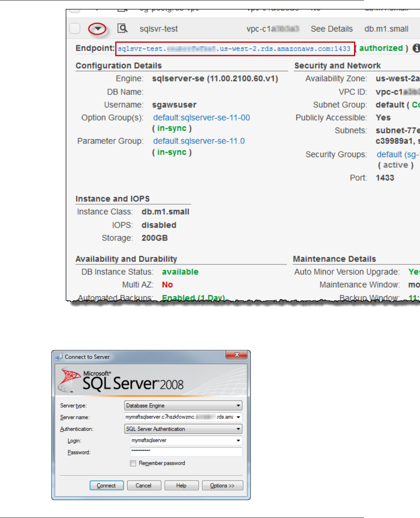
Task: Select the engine version sqlserver-se text
Action: click(215, 79)
